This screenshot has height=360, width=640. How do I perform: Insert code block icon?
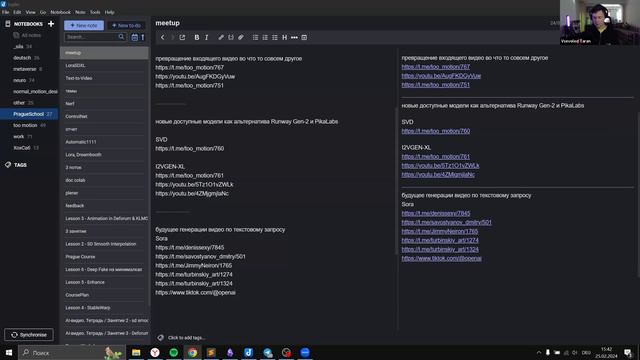point(231,37)
